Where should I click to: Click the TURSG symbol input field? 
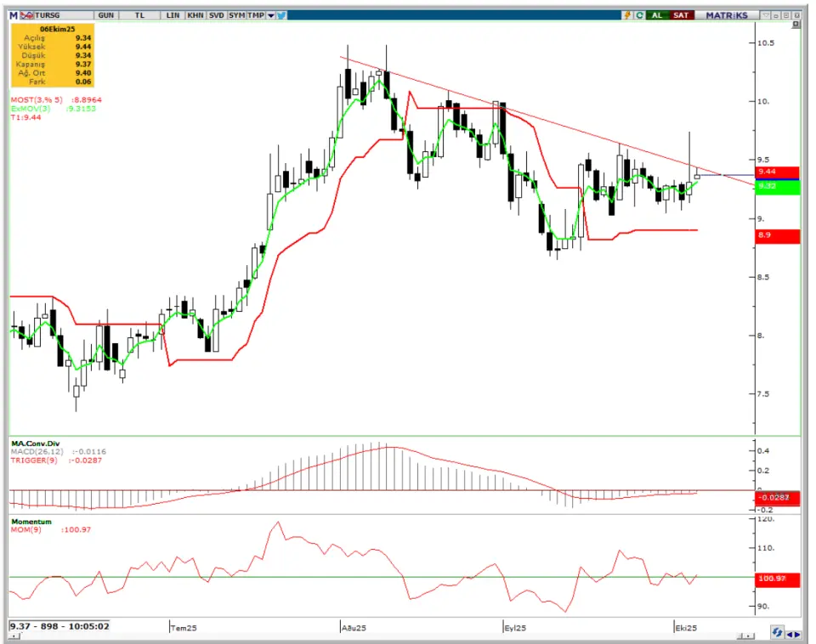coord(58,14)
